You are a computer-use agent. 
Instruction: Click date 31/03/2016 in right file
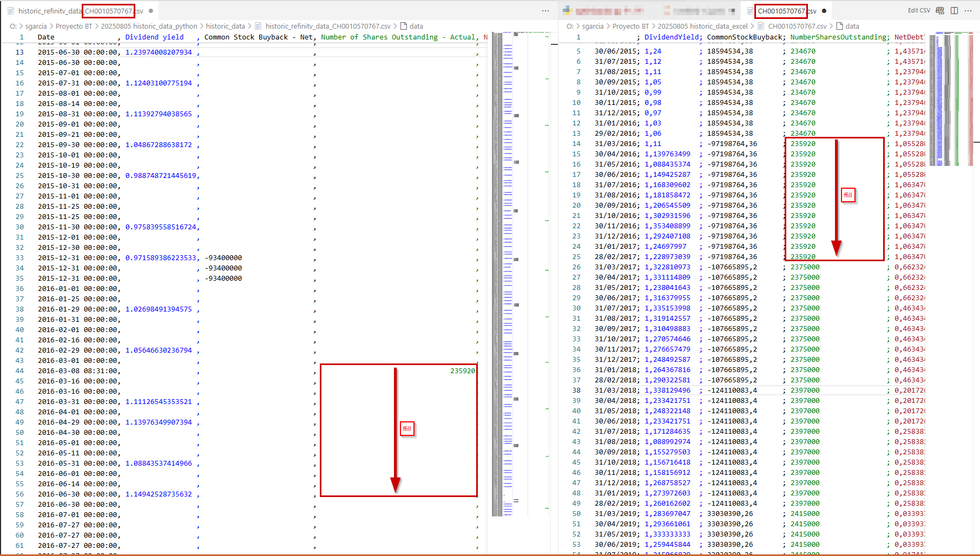(615, 144)
